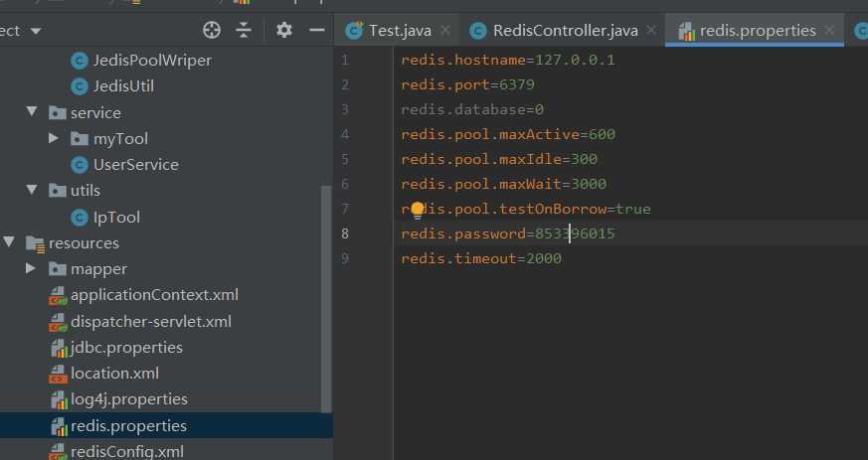
Task: Close the redis.properties tab
Action: click(x=831, y=31)
